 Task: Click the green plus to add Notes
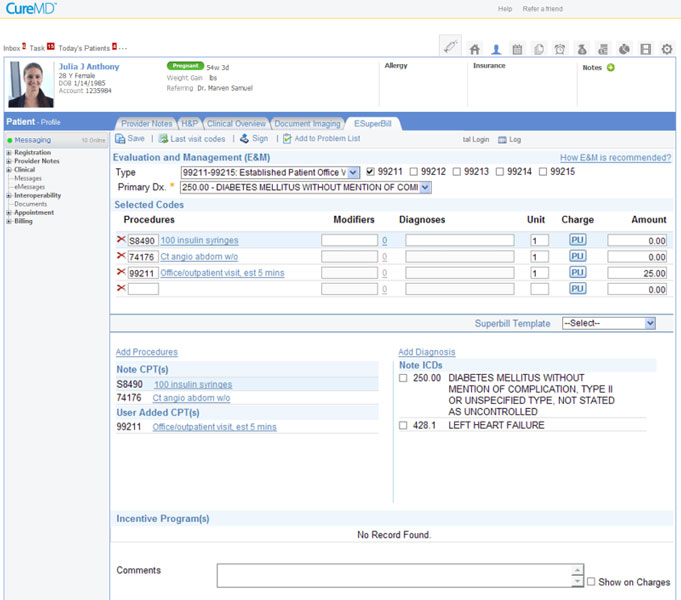tap(611, 67)
